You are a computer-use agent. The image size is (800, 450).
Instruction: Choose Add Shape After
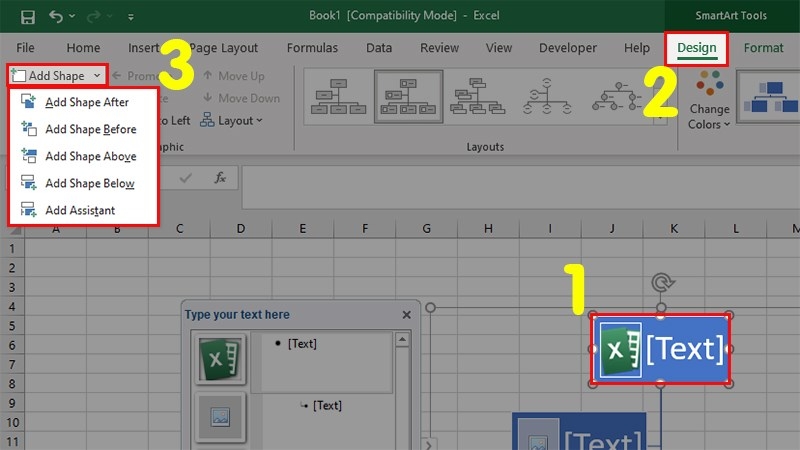(x=83, y=102)
